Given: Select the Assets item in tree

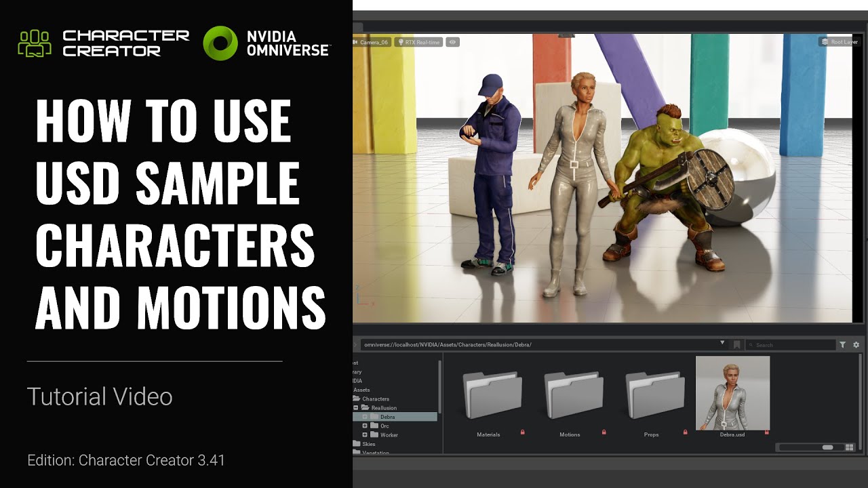Looking at the screenshot, I should 361,390.
